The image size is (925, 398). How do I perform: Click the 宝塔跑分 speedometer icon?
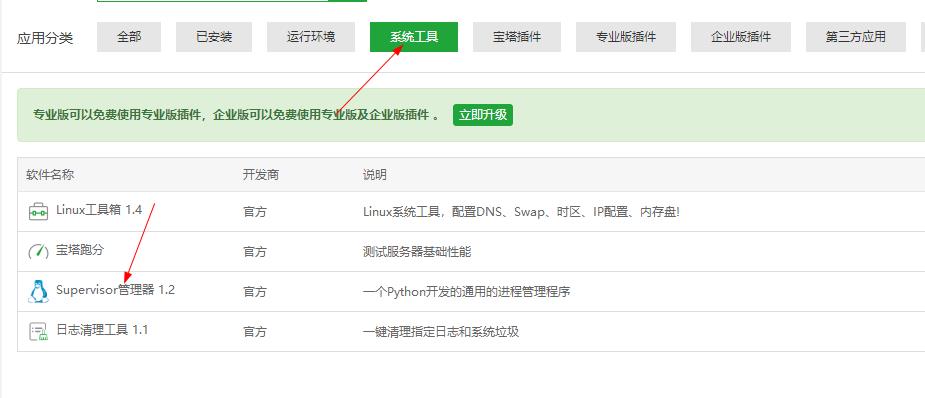coord(38,252)
